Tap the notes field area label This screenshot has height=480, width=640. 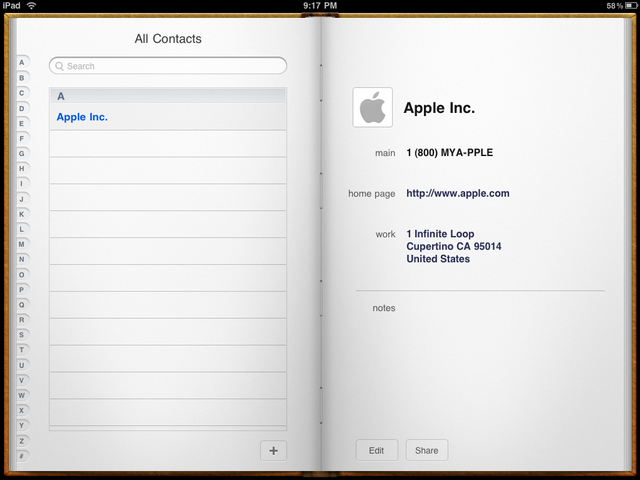point(384,308)
